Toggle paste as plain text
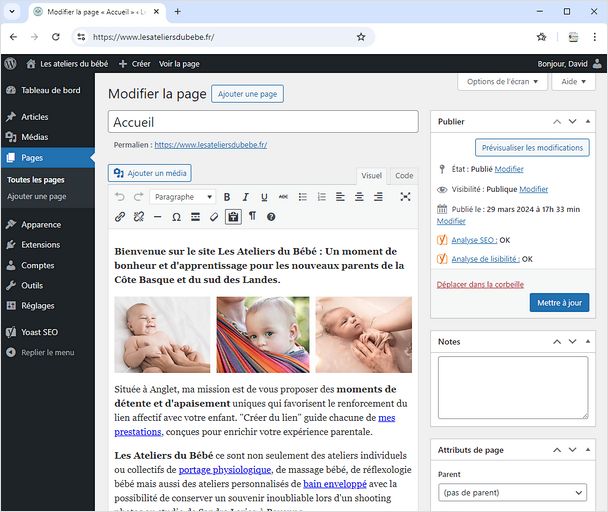The height and width of the screenshot is (512, 608). tap(233, 217)
